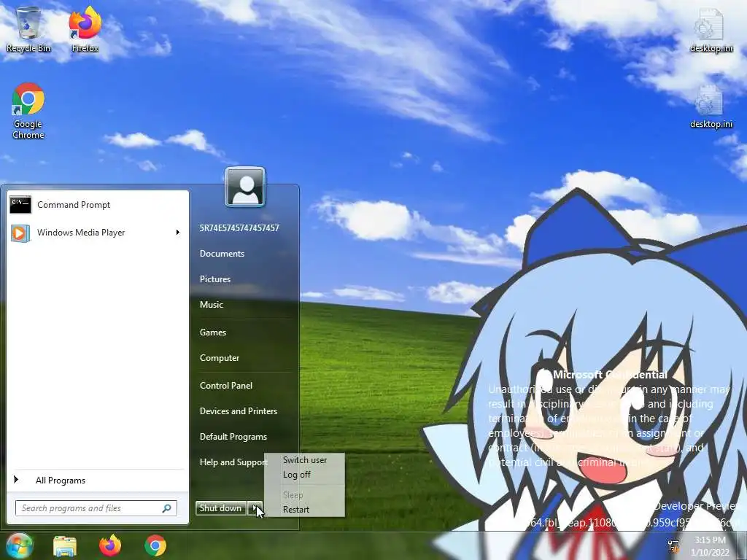Open the Firefox desktop shortcut
Image resolution: width=747 pixels, height=560 pixels.
point(85,28)
